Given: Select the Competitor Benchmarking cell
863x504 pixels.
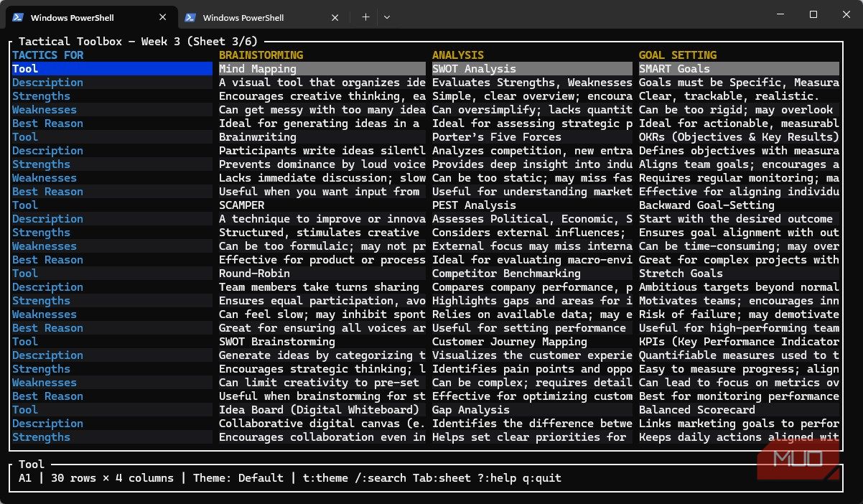Looking at the screenshot, I should tap(532, 274).
